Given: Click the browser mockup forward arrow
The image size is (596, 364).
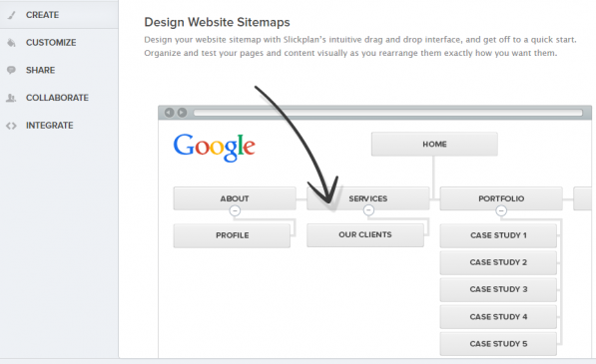Looking at the screenshot, I should 182,113.
